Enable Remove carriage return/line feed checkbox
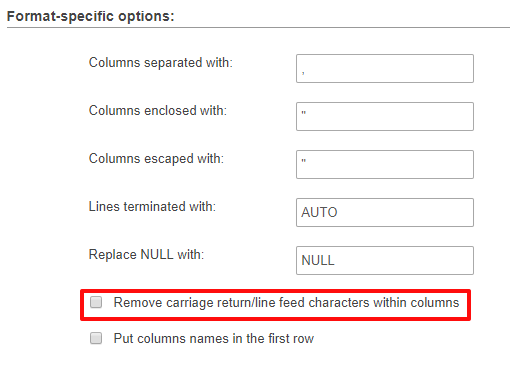Viewport: 510px width, 376px height. click(x=96, y=302)
